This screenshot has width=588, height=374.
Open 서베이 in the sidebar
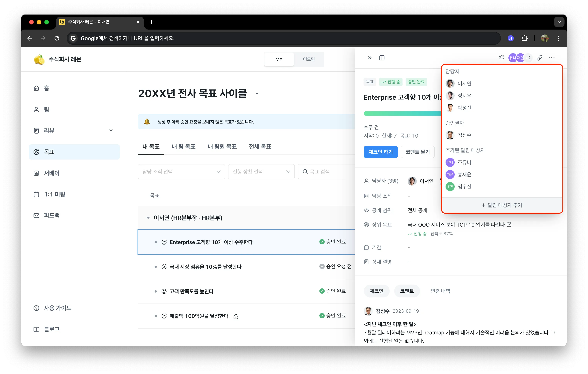pyautogui.click(x=74, y=173)
